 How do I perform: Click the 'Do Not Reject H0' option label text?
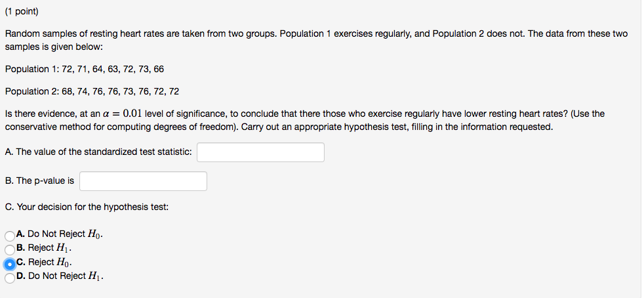click(64, 234)
